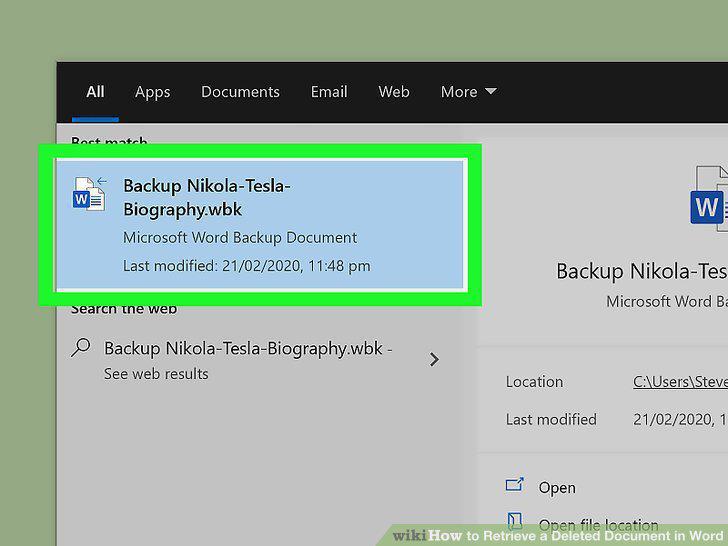Viewport: 728px width, 546px height.
Task: Click the 'Microsoft Word Backup Document' subtitle text
Action: pos(240,238)
